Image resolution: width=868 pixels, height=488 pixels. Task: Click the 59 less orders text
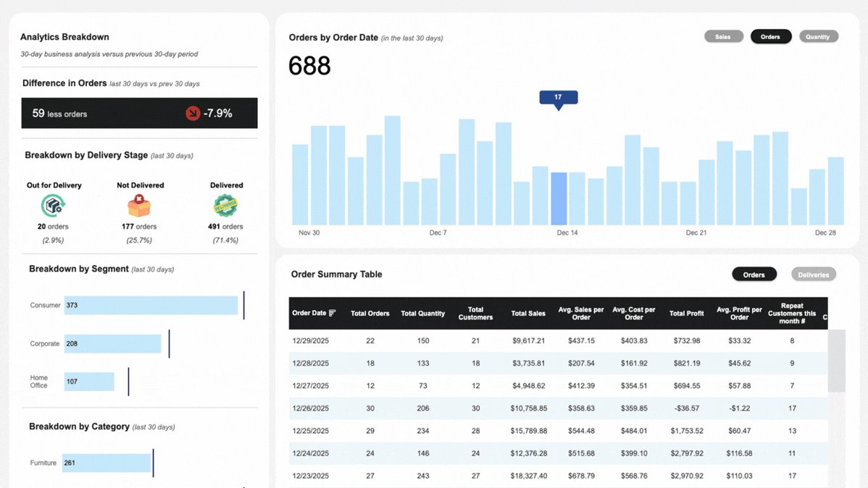pyautogui.click(x=59, y=114)
